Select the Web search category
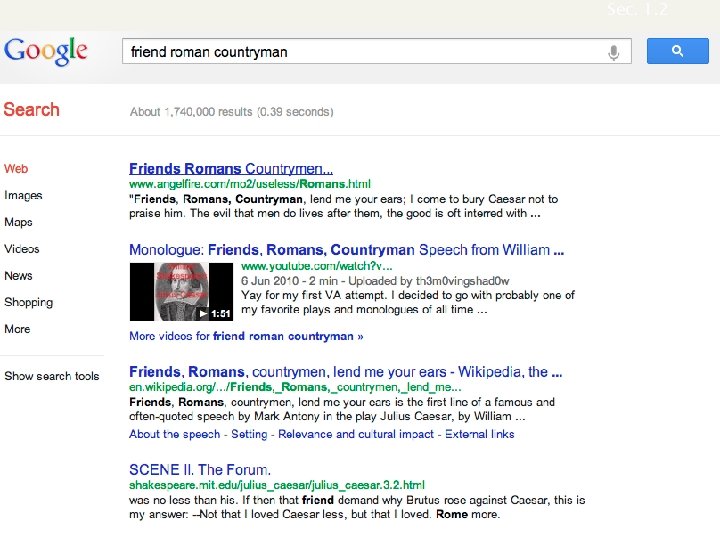This screenshot has width=720, height=540. (x=16, y=169)
